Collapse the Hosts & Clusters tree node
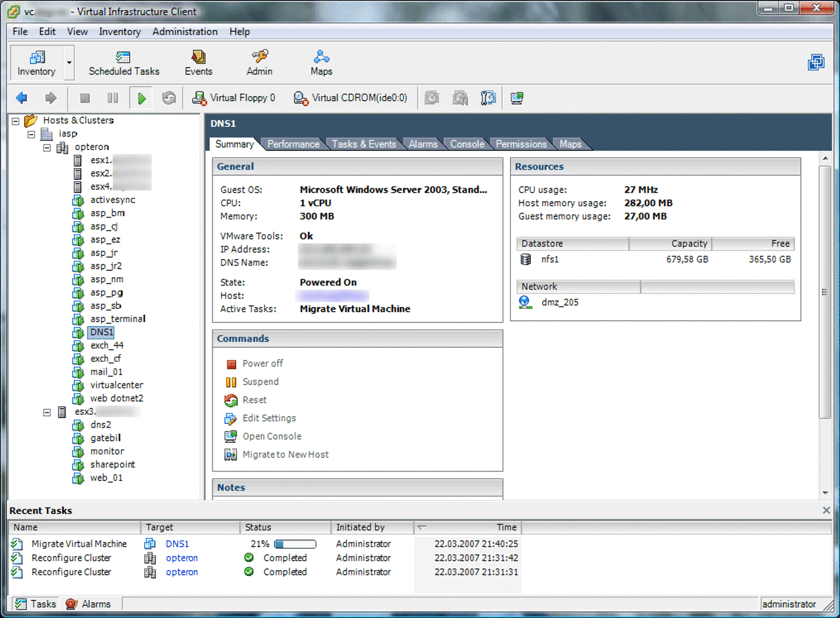840x618 pixels. tap(16, 121)
